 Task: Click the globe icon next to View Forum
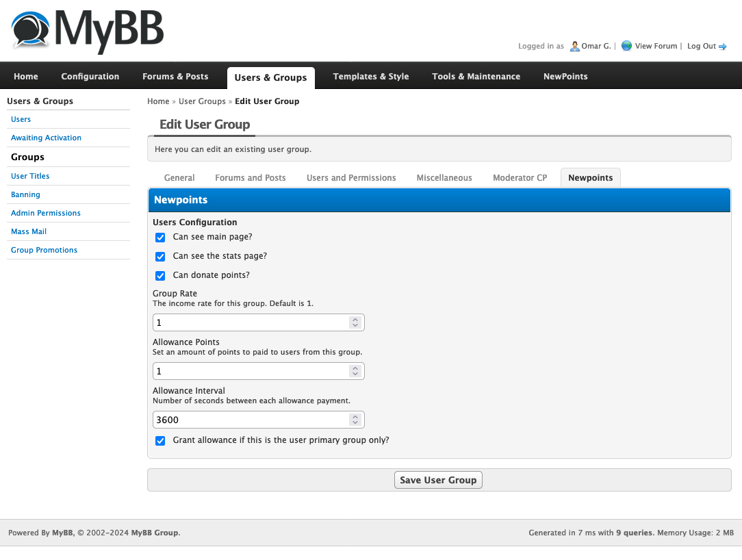(626, 46)
